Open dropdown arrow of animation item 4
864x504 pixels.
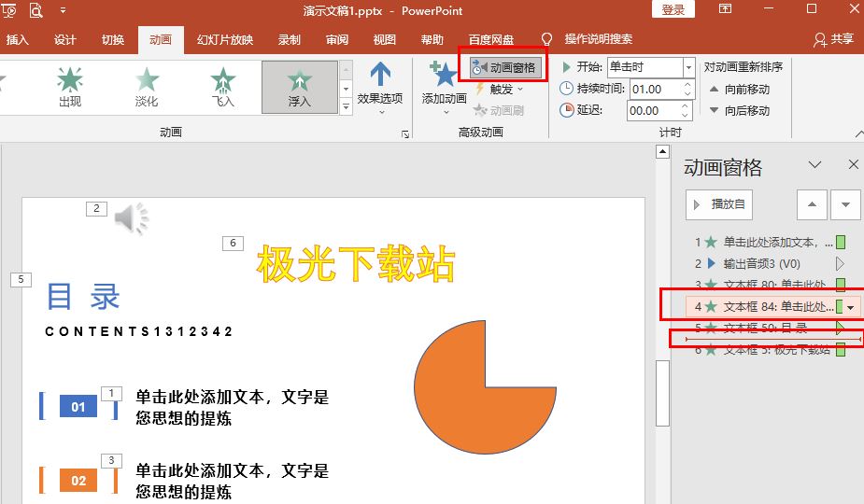(850, 307)
